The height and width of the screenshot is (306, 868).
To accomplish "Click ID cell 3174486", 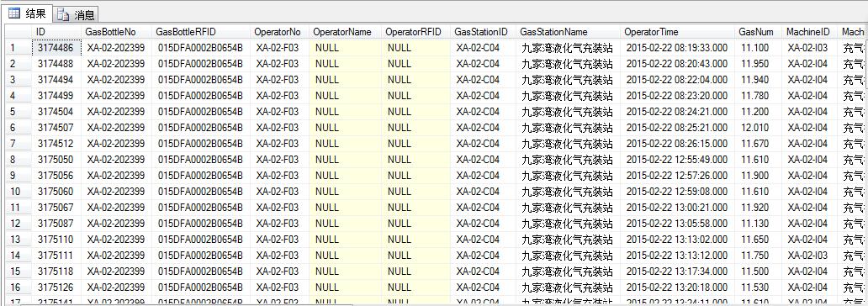I will 57,48.
